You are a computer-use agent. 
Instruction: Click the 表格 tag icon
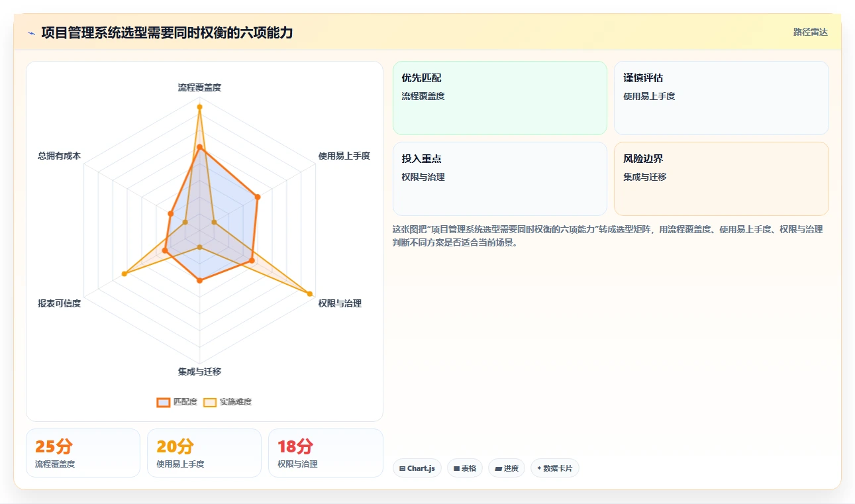click(x=456, y=468)
